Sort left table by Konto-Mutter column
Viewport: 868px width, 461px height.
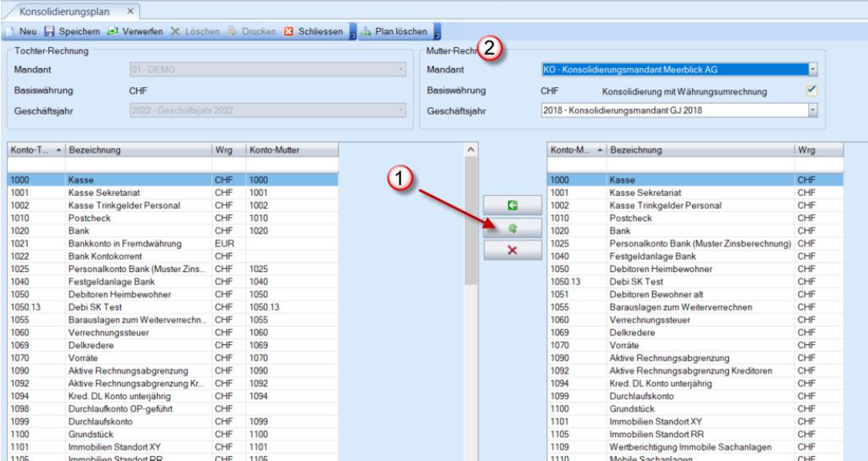pyautogui.click(x=291, y=150)
